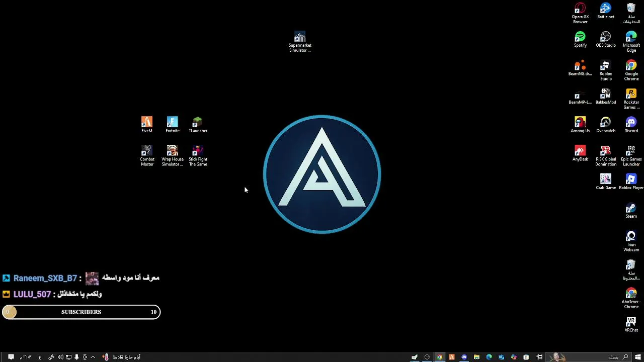Viewport: 644px width, 362px height.
Task: Open File Explorer from the taskbar
Action: (476, 357)
